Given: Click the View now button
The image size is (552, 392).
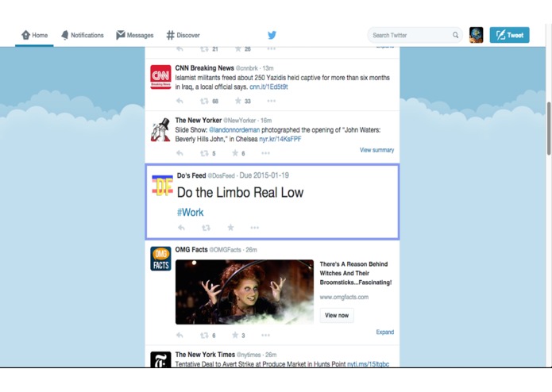Looking at the screenshot, I should (x=337, y=315).
